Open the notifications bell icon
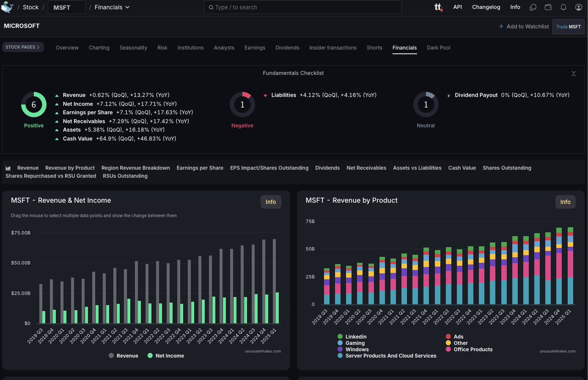This screenshot has height=380, width=588. (564, 7)
